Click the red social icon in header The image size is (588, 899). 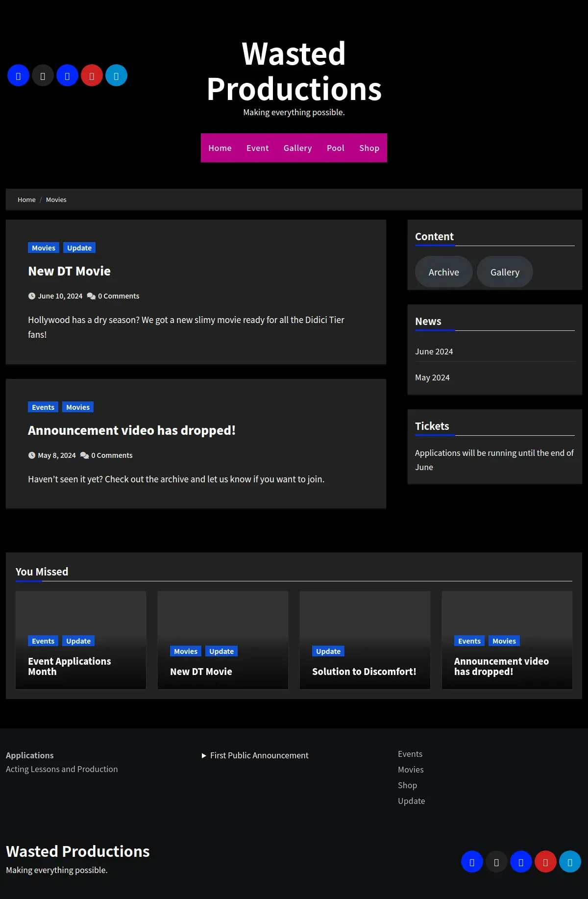coord(92,75)
